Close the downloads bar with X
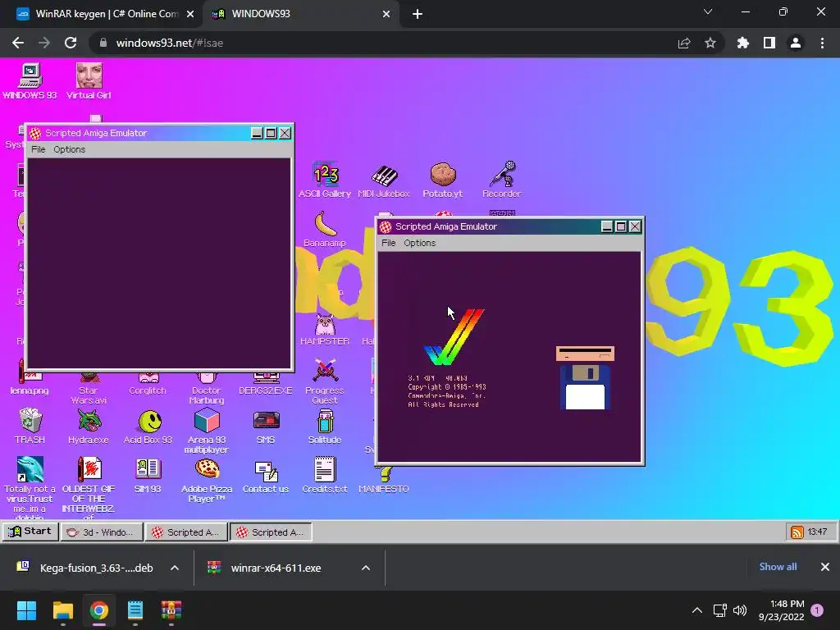Viewport: 840px width, 630px height. click(825, 567)
